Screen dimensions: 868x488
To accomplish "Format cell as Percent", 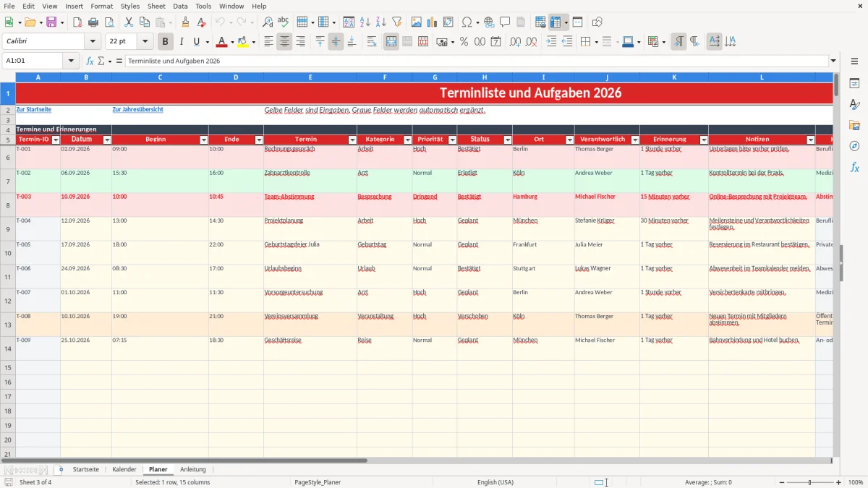I will tap(464, 42).
